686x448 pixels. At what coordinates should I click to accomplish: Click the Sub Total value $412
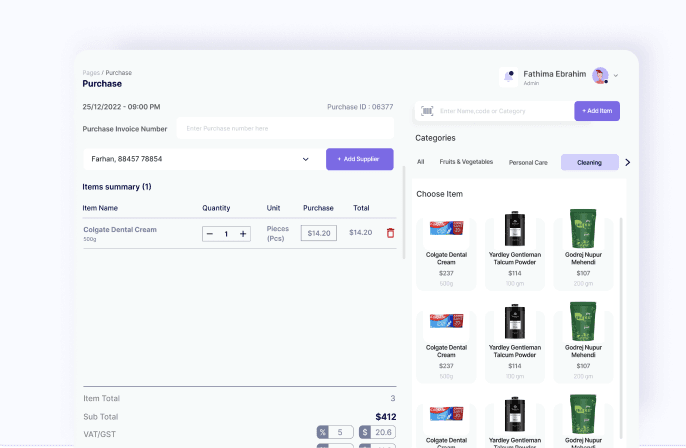385,417
